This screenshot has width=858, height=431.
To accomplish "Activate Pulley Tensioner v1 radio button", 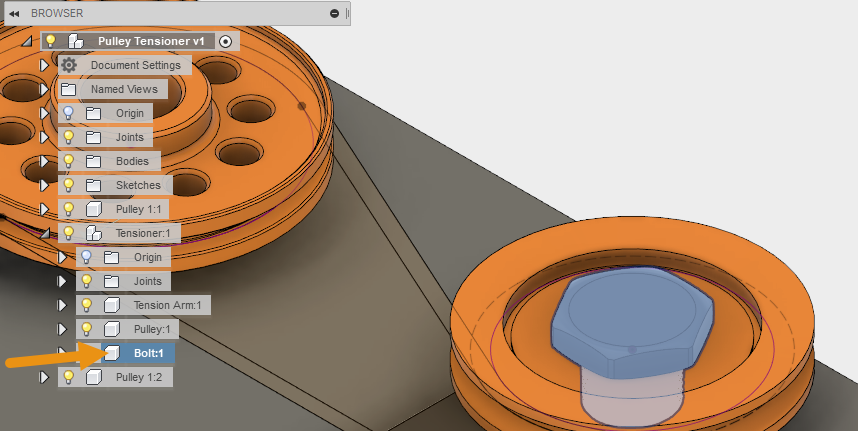I will click(x=225, y=41).
